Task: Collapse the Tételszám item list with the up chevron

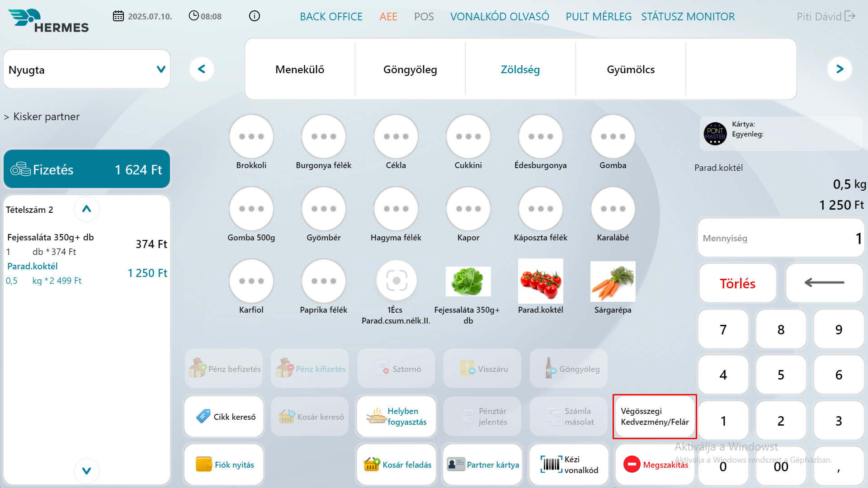Action: (87, 209)
